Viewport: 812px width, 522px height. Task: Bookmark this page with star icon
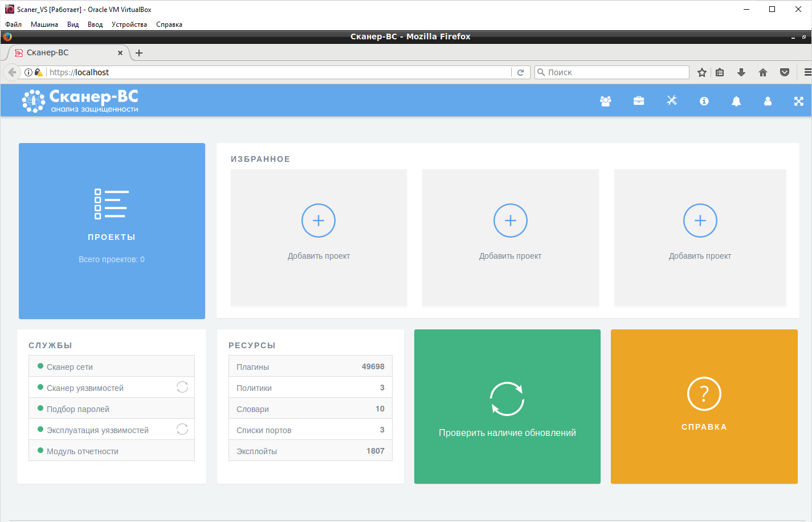(x=702, y=72)
